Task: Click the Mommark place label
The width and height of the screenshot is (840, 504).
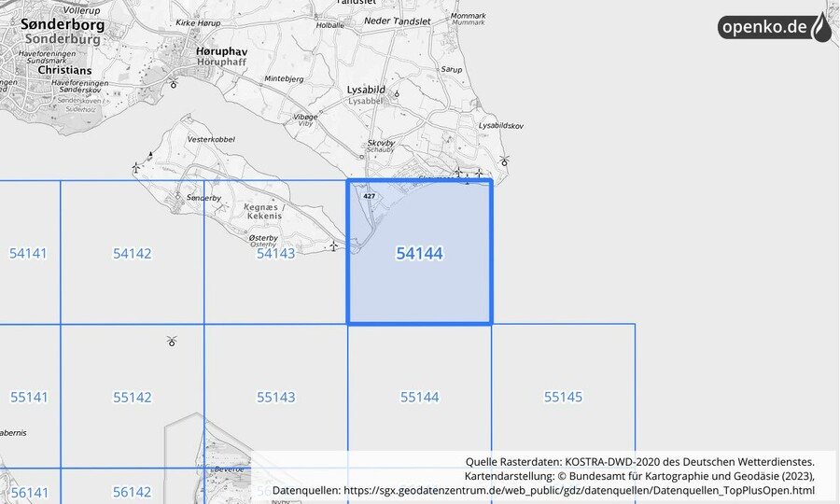Action: 469,16
